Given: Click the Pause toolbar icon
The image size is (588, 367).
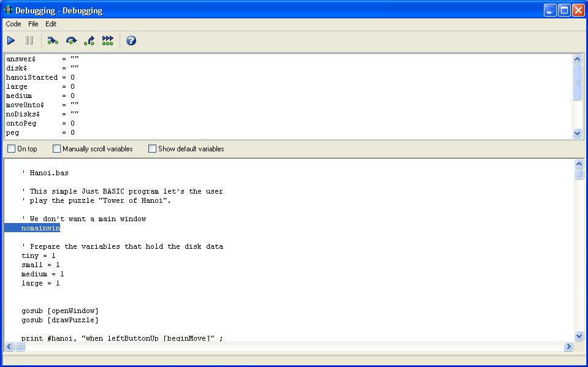Looking at the screenshot, I should 29,40.
